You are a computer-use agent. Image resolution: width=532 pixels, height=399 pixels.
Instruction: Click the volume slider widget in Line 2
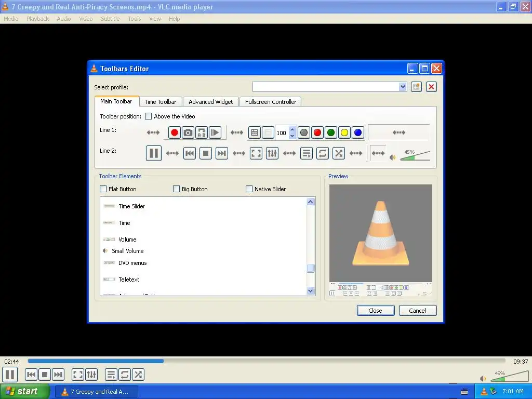[415, 155]
